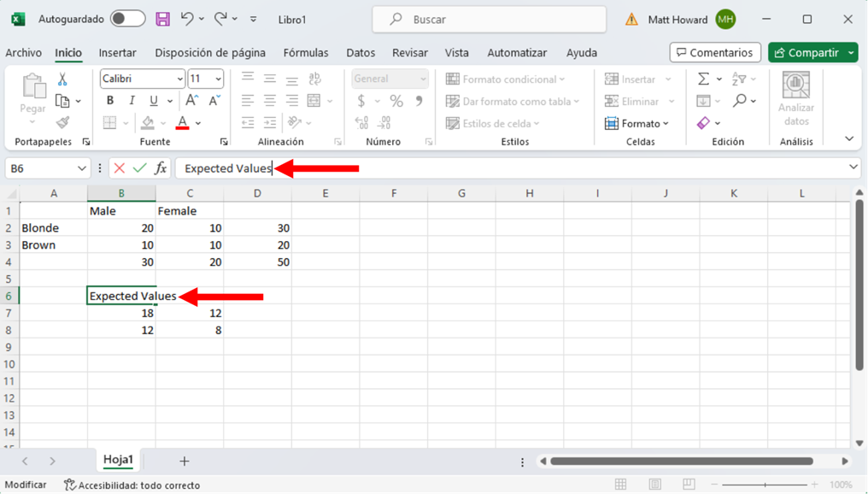The height and width of the screenshot is (494, 868).
Task: Expand the font size dropdown
Action: (x=218, y=79)
